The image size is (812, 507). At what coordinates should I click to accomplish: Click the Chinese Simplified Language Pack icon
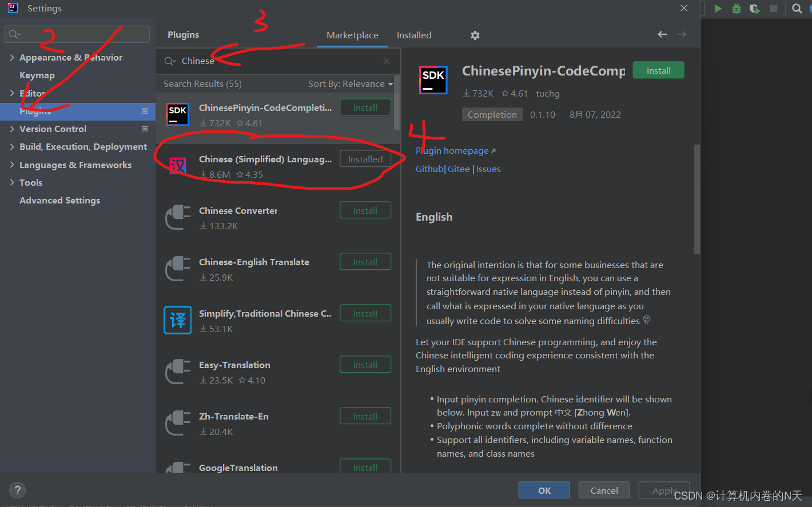pyautogui.click(x=177, y=166)
